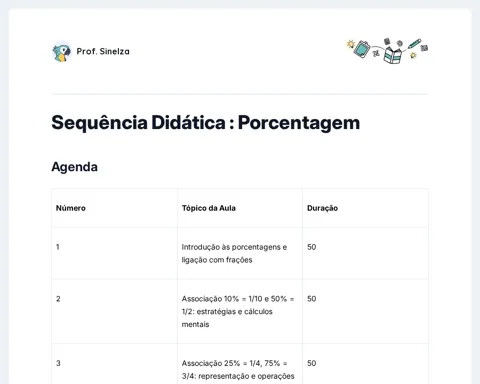Select the row number 3 cell
Screen dimensions: 480x384
coord(115,364)
